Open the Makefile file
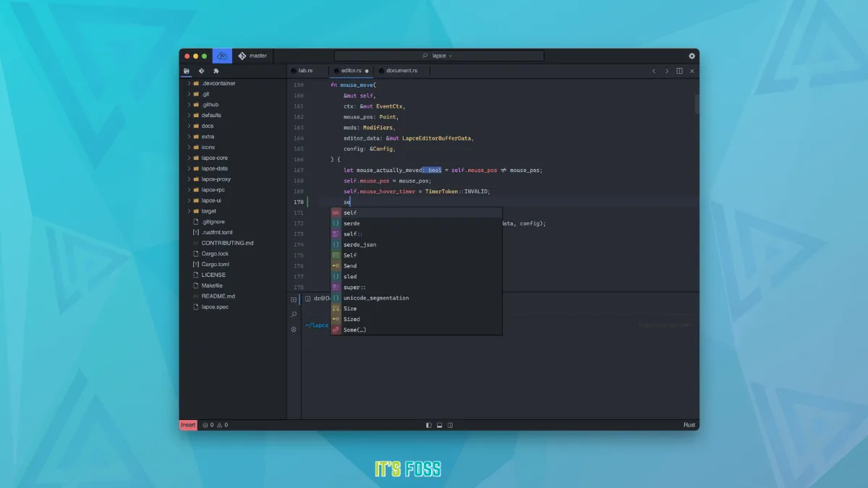Screen dimensions: 868x488 click(x=233, y=286)
